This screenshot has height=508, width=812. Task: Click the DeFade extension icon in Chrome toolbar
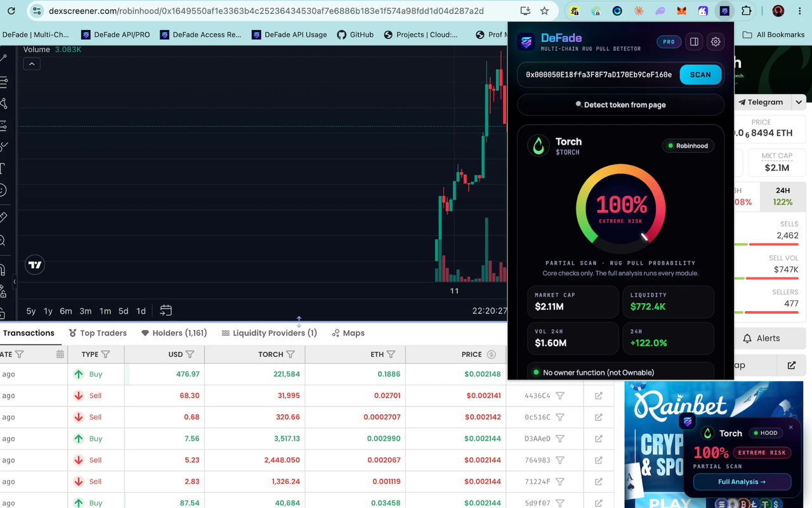pyautogui.click(x=724, y=11)
